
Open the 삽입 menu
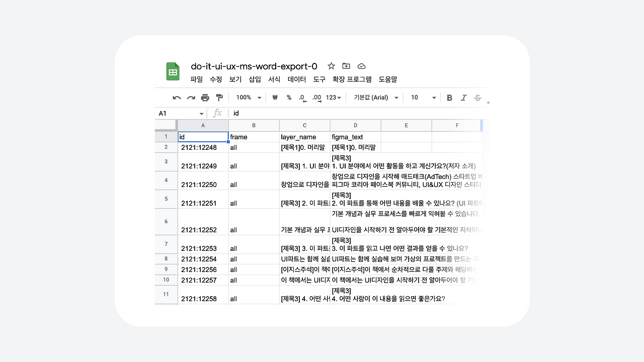(x=255, y=79)
